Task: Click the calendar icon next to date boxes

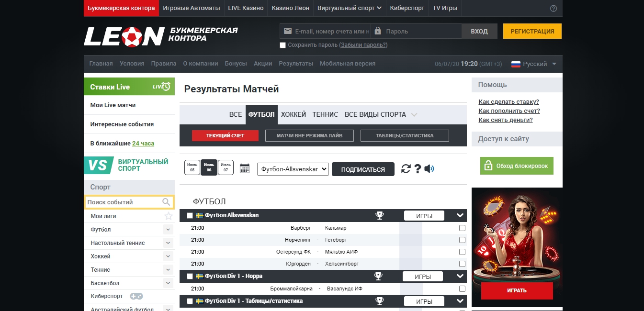Action: 245,168
